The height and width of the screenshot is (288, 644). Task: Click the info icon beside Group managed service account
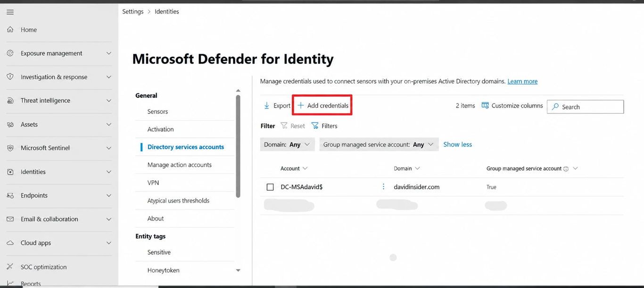pyautogui.click(x=566, y=169)
